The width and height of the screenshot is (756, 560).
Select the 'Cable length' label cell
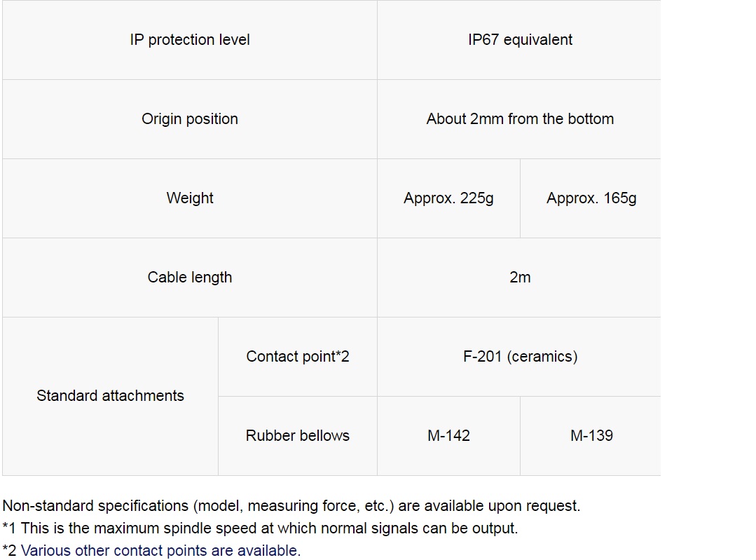click(x=190, y=278)
